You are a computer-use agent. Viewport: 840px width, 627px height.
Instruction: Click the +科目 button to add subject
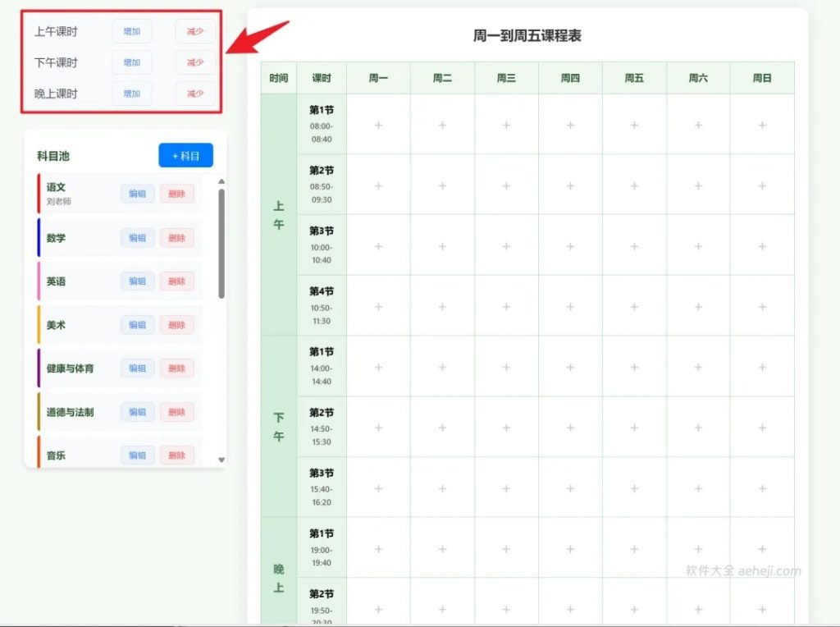[x=185, y=155]
